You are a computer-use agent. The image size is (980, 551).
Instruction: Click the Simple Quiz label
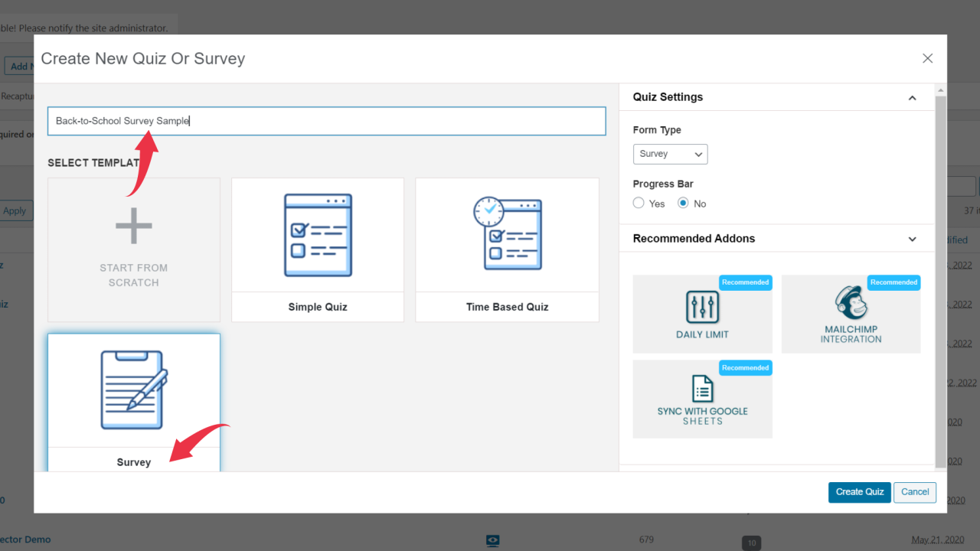(x=318, y=307)
